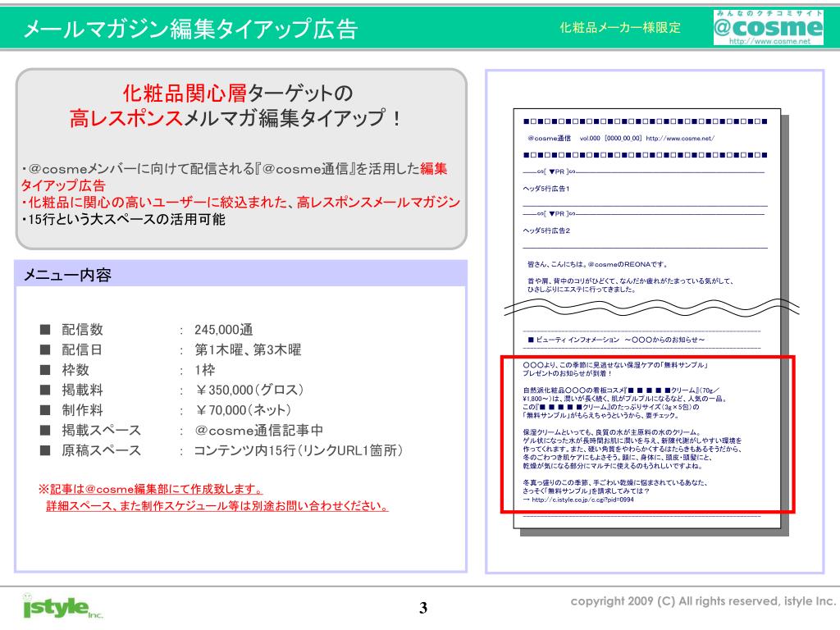Click the 掲載料 row label
This screenshot has width=840, height=630.
(x=82, y=390)
